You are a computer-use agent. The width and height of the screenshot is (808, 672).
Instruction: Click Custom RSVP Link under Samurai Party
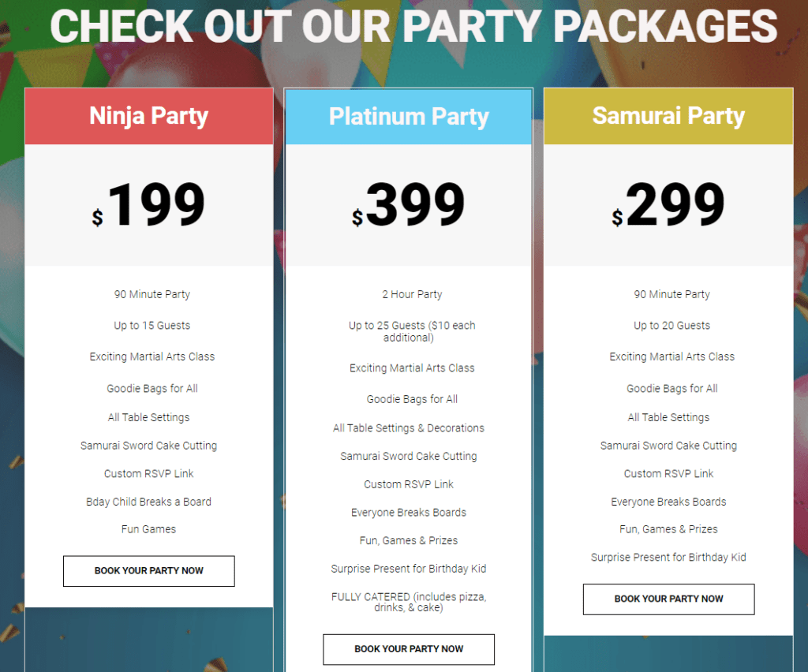pos(668,473)
